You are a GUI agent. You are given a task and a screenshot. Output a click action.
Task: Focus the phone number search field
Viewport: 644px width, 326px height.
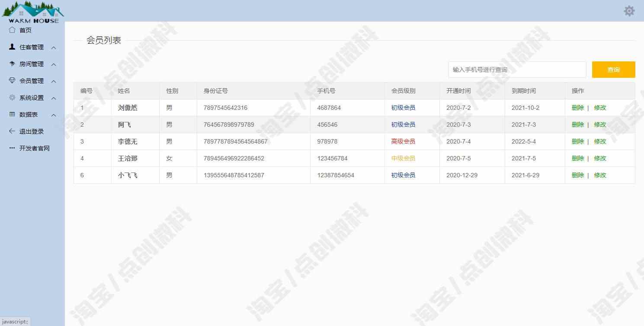[517, 70]
